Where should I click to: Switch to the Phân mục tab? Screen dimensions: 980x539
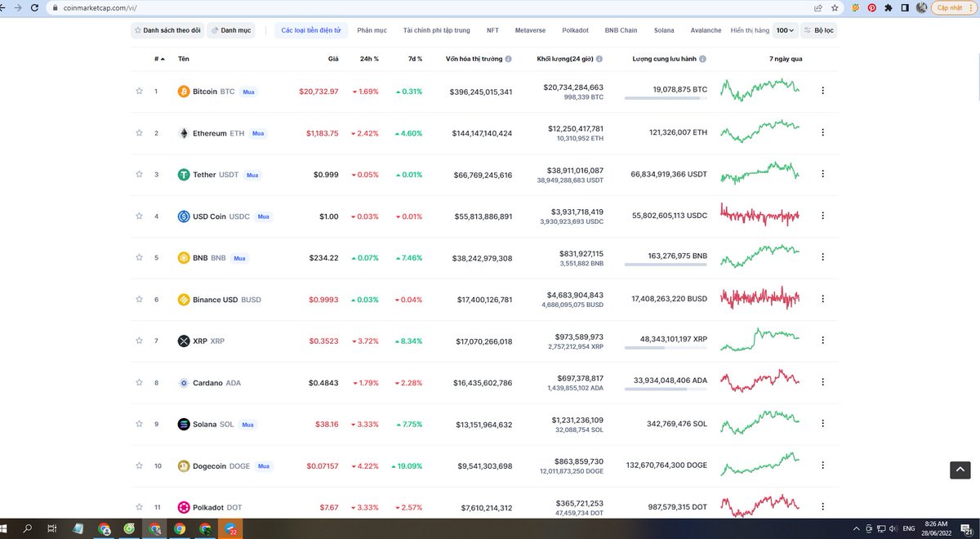(372, 30)
